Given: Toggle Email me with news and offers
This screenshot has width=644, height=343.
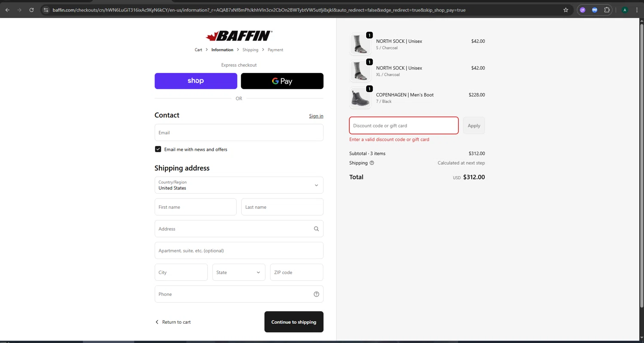Looking at the screenshot, I should (158, 149).
